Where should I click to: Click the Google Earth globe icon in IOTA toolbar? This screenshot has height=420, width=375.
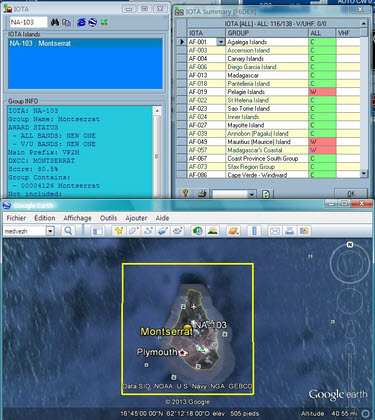(92, 22)
